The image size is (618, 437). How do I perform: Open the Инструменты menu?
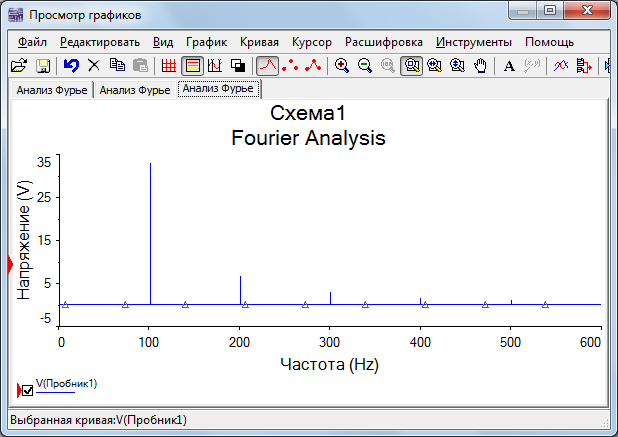pos(474,42)
